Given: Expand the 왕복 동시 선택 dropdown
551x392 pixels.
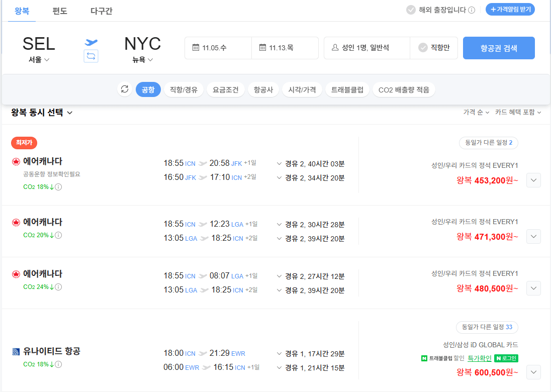Looking at the screenshot, I should [x=69, y=113].
